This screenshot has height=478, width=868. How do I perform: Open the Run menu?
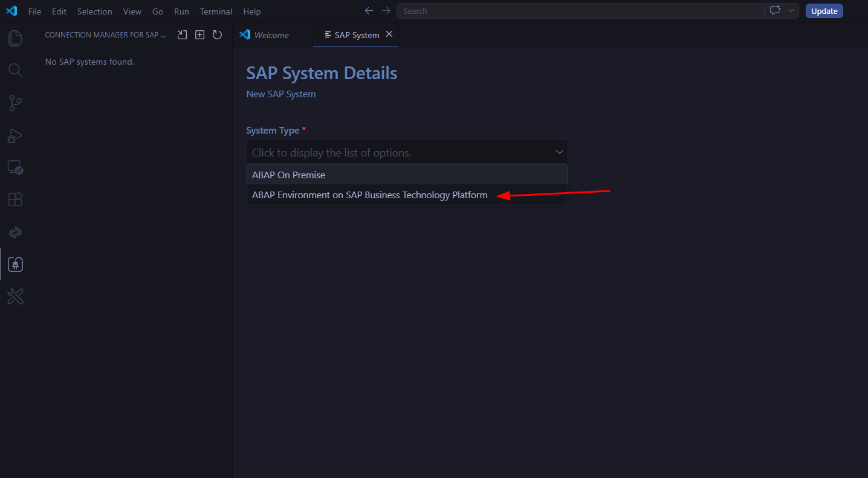[x=181, y=11]
